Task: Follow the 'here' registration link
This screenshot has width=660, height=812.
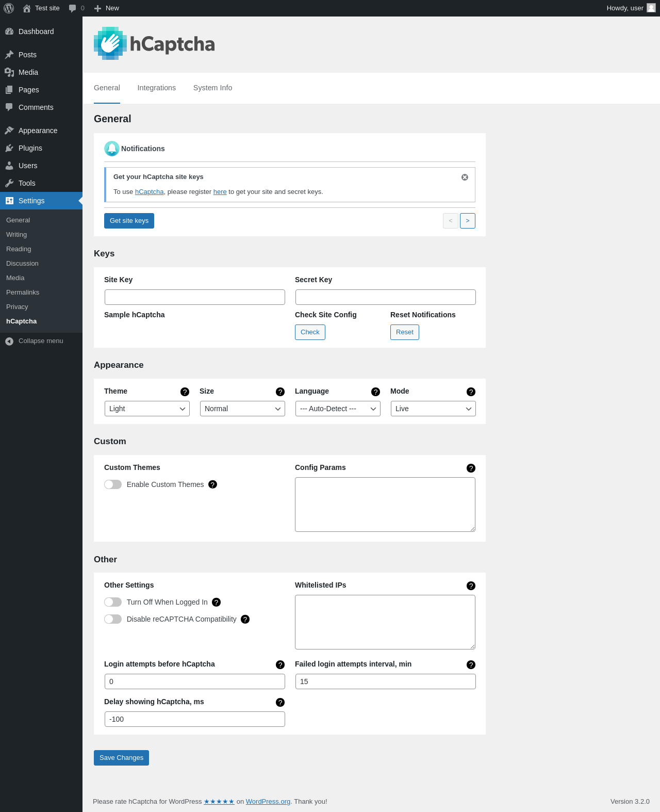Action: pyautogui.click(x=220, y=192)
